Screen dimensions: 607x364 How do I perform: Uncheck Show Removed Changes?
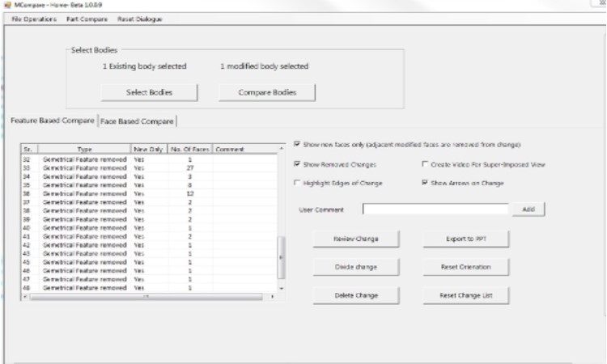tap(297, 164)
